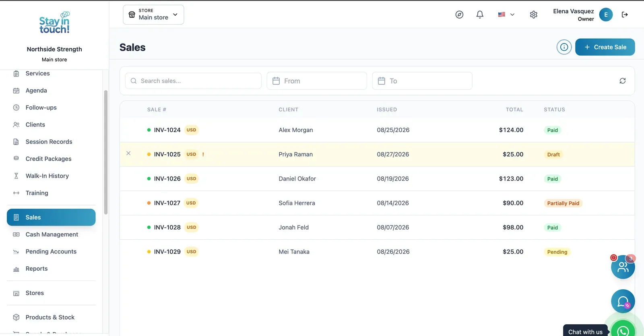Click the Partially Paid status badge
The height and width of the screenshot is (336, 644).
[563, 203]
